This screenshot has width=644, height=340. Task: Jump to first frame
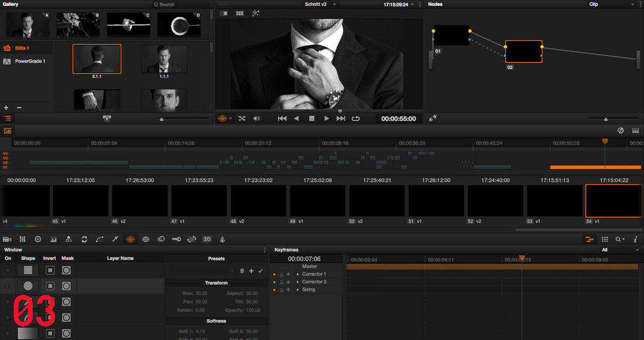(282, 118)
